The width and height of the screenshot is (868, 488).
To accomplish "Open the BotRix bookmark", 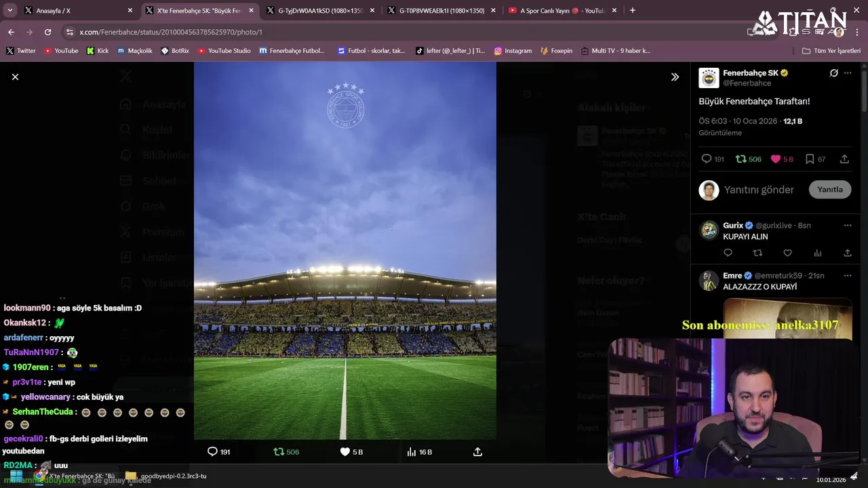I will 175,51.
